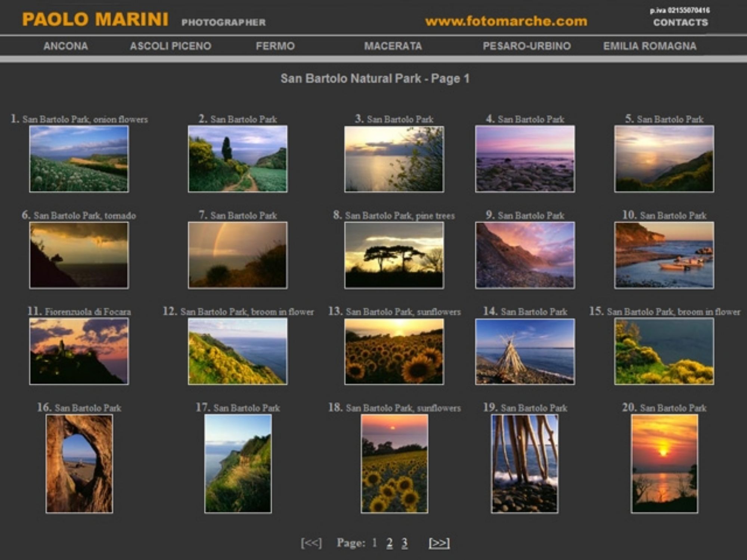Open the Contacts page
Image resolution: width=747 pixels, height=560 pixels.
[680, 23]
